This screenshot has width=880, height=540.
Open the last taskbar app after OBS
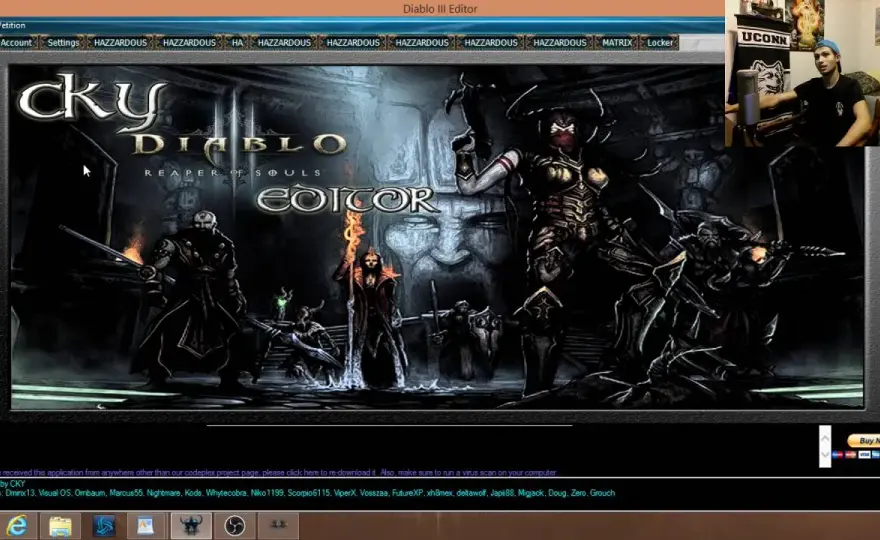click(x=278, y=526)
